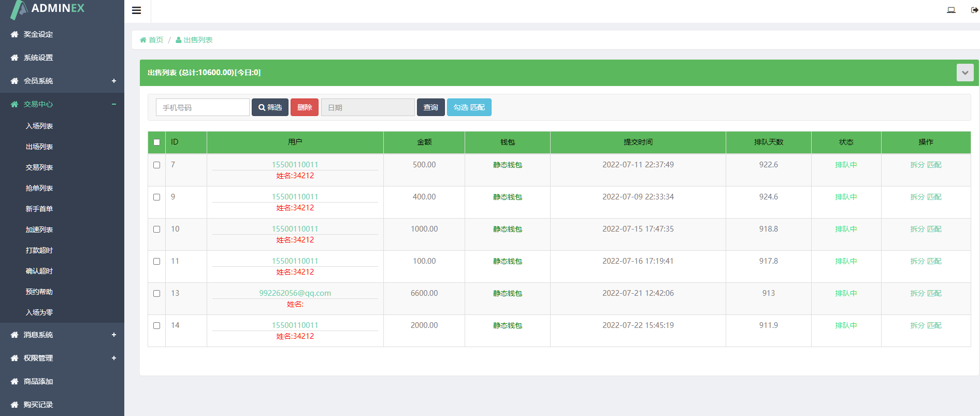Click the home icon in breadcrumb
Image resolution: width=980 pixels, height=416 pixels.
tap(143, 40)
